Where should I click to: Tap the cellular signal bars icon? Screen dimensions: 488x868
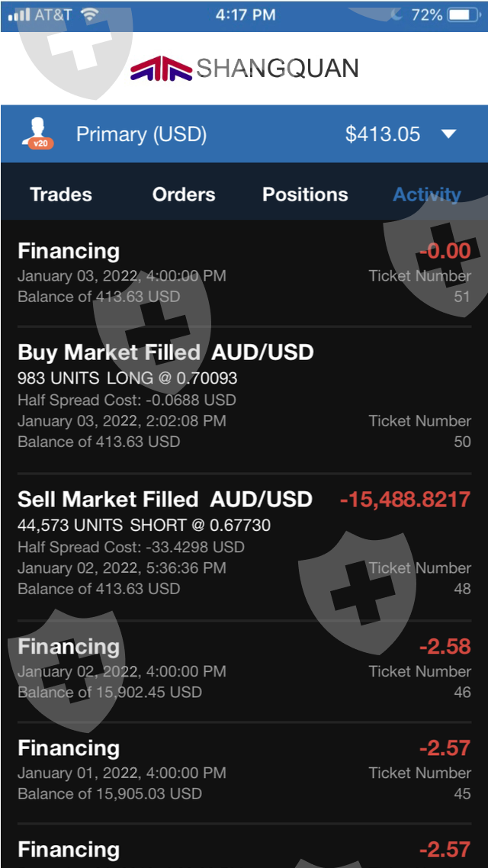18,14
